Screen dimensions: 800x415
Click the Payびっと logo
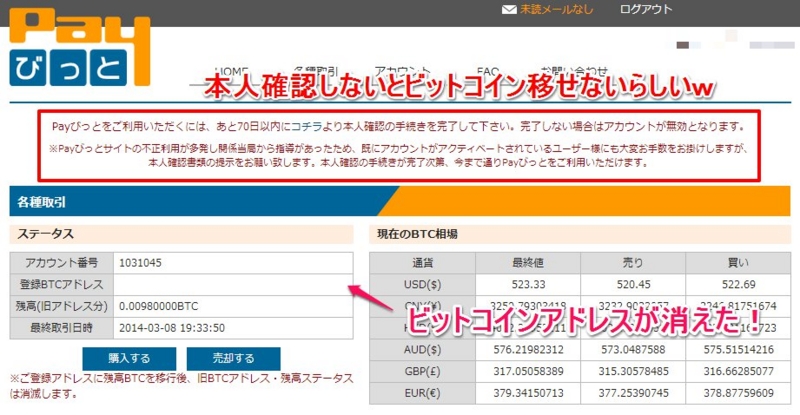click(80, 48)
